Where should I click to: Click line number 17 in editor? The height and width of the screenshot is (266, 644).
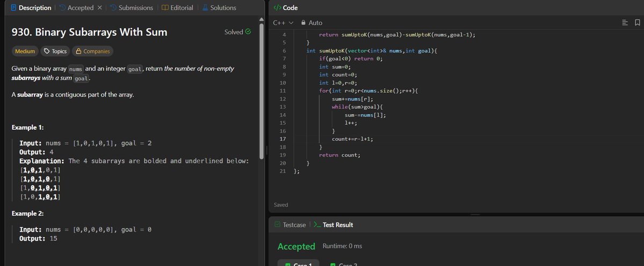pos(283,139)
